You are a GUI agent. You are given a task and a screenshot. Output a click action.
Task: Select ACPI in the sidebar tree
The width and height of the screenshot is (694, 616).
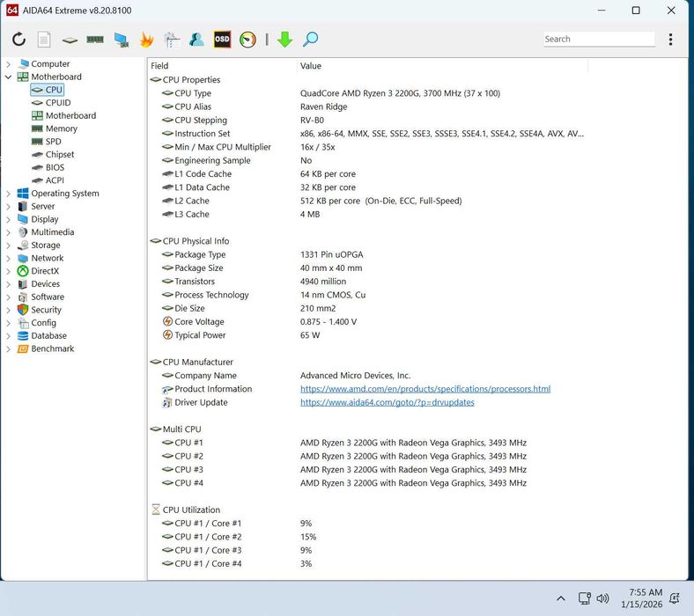[48, 180]
